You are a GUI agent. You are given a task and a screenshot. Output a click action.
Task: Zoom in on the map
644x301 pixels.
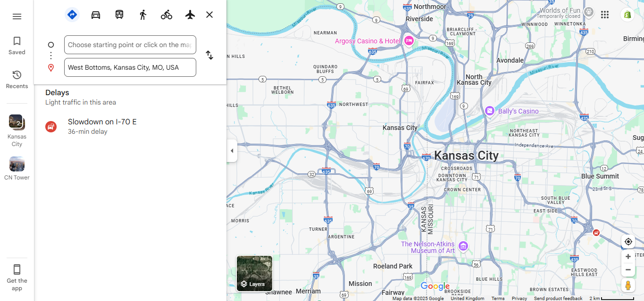[x=628, y=257]
